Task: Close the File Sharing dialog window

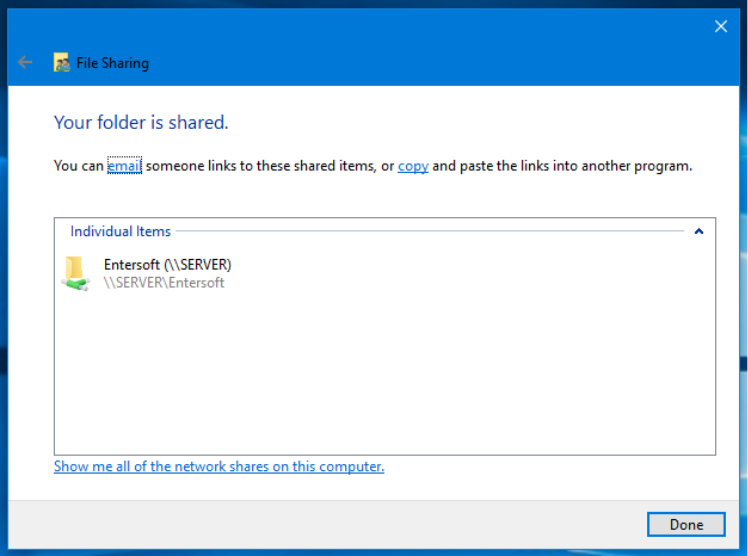Action: tap(721, 26)
